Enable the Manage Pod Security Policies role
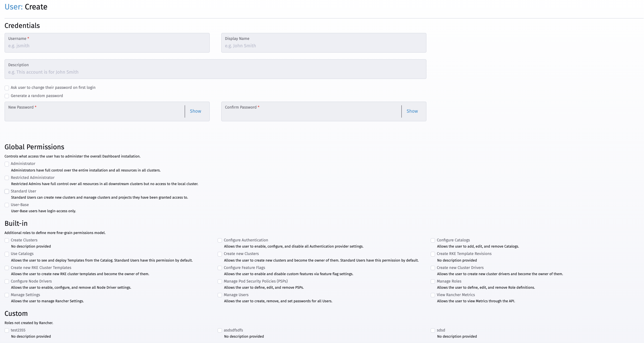 tap(220, 282)
